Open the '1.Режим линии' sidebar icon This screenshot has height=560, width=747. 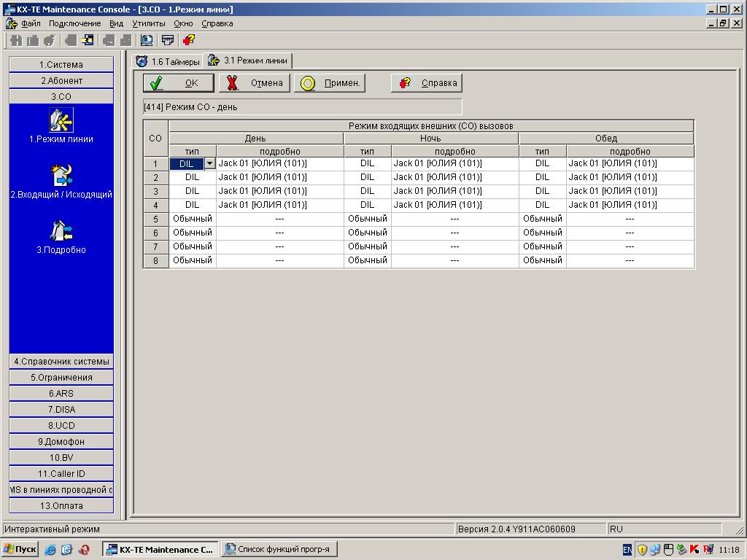(61, 120)
